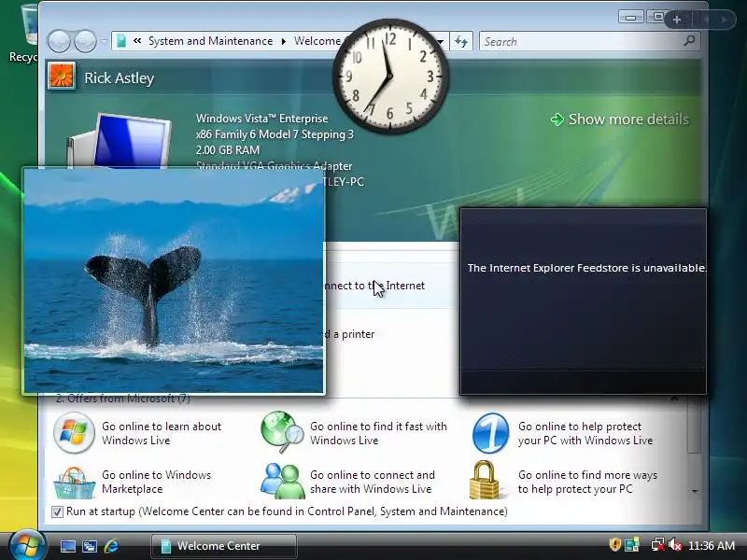The image size is (747, 560).
Task: Open Windows Security Center tray shield icon
Action: coord(614,544)
